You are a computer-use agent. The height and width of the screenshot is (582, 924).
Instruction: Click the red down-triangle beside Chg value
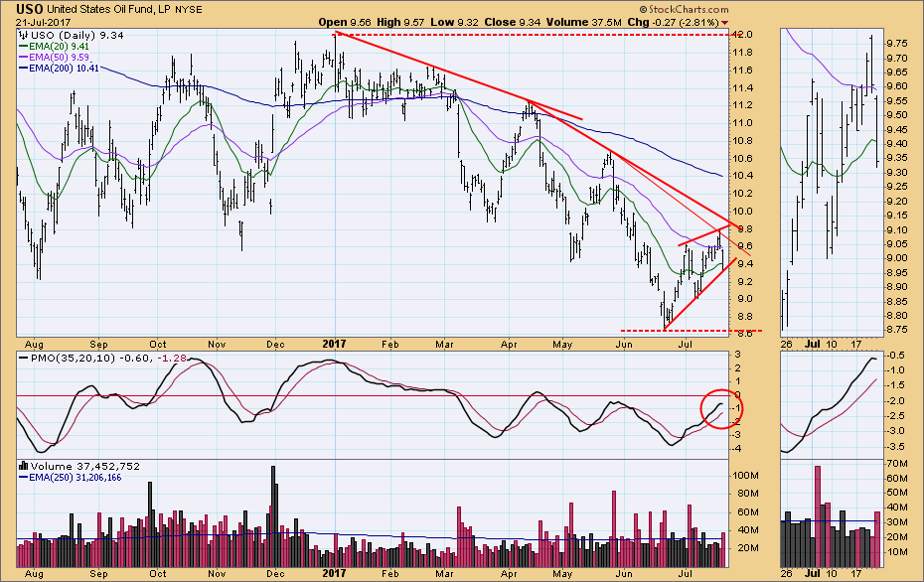coord(725,23)
